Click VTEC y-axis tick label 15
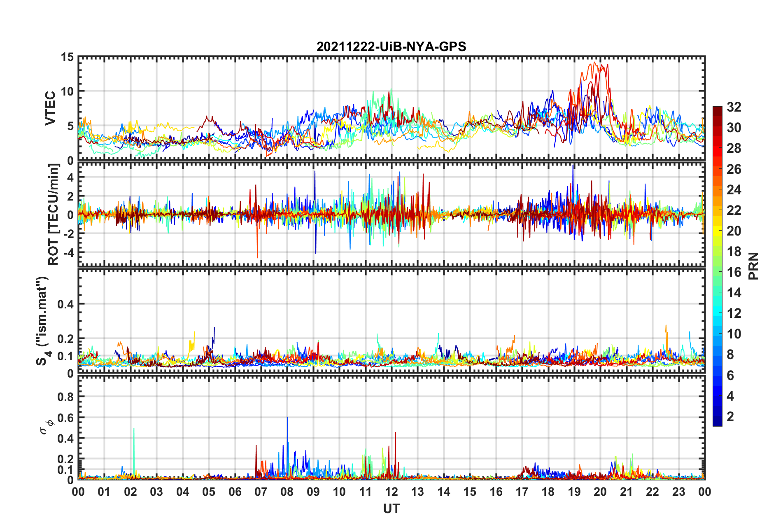Screen dimensions: 783x532 coord(67,57)
